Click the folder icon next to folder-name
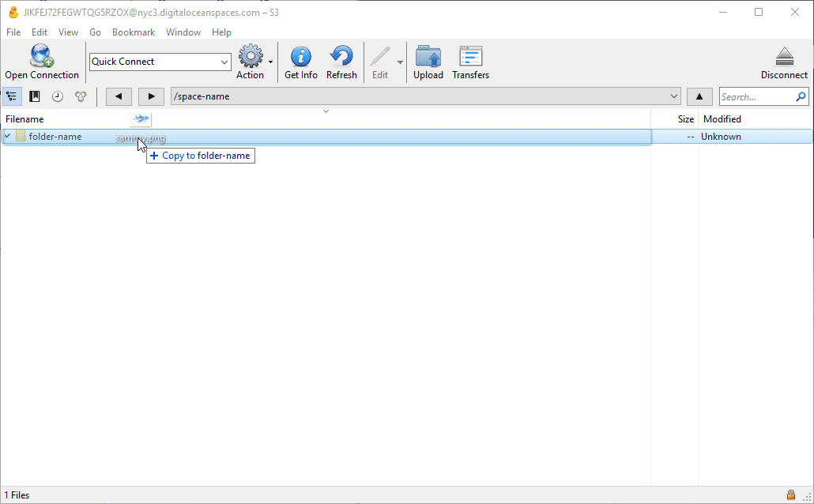This screenshot has width=814, height=504. pos(21,137)
